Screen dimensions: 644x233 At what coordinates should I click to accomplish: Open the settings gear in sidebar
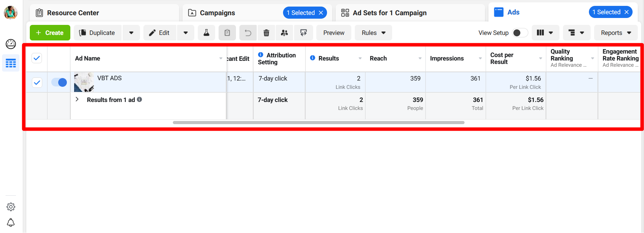click(x=11, y=207)
